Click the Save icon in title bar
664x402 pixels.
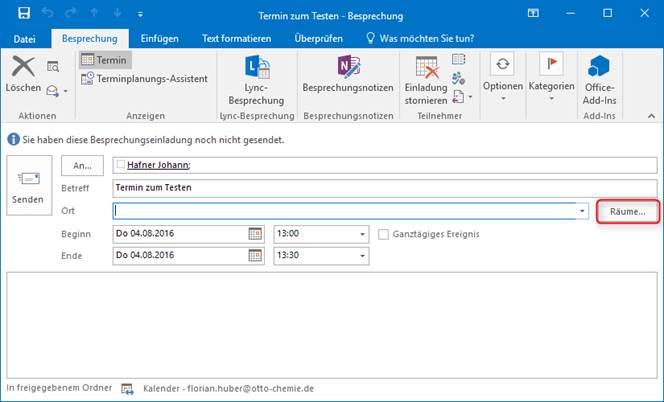tap(24, 13)
